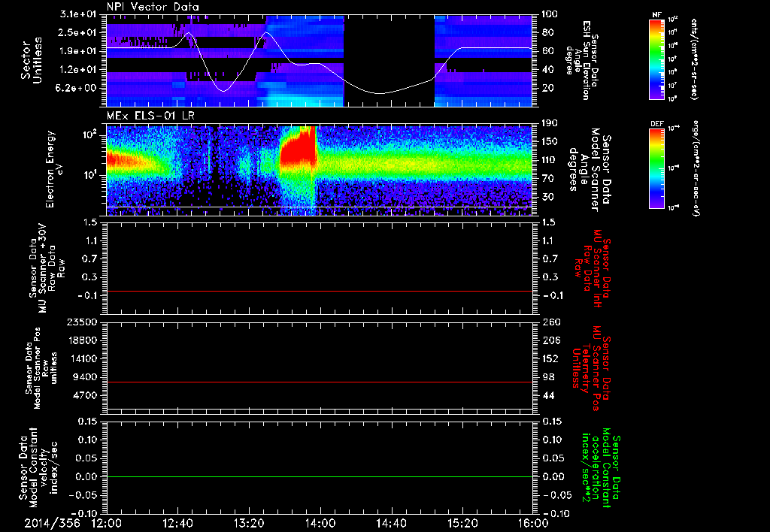Click the "1.9e+01" sector tick value
This screenshot has height=532, width=770.
(78, 51)
